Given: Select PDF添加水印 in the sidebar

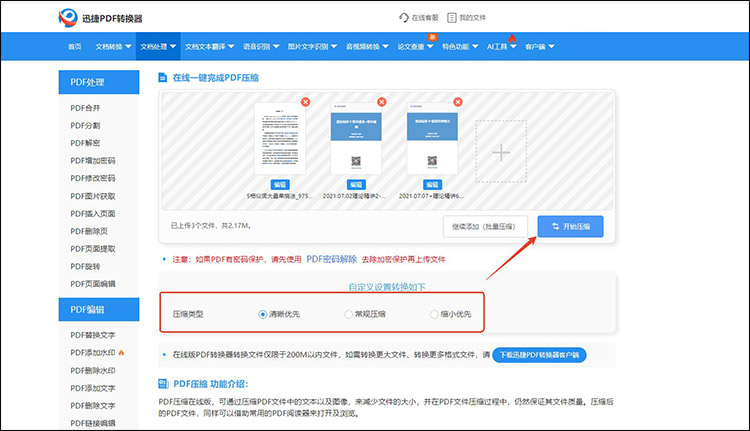Looking at the screenshot, I should (93, 353).
